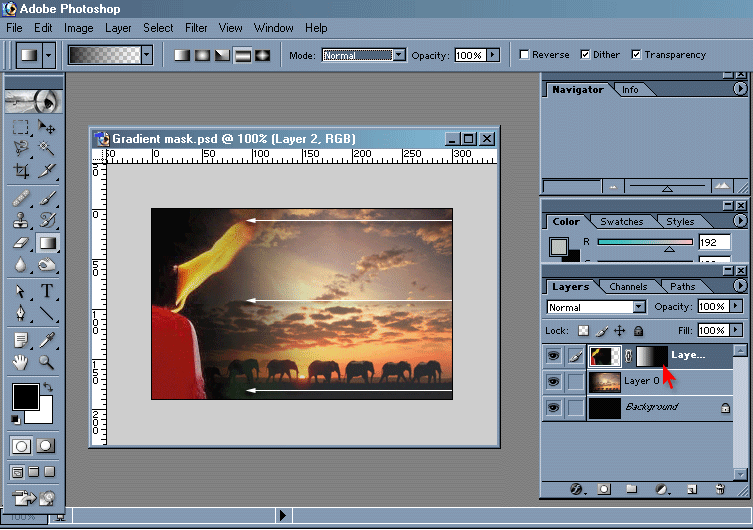This screenshot has height=530, width=753.
Task: Click the radial gradient style icon
Action: (202, 55)
